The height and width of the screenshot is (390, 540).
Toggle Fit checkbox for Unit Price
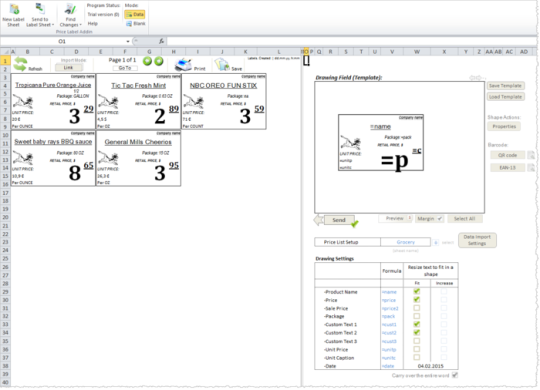pyautogui.click(x=417, y=349)
